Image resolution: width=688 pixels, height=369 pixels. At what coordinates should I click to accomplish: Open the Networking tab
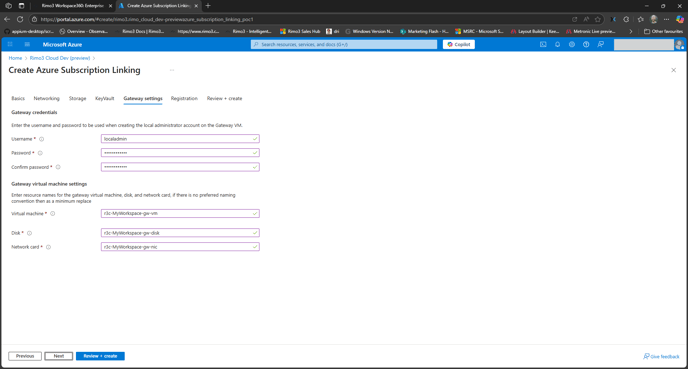point(47,98)
